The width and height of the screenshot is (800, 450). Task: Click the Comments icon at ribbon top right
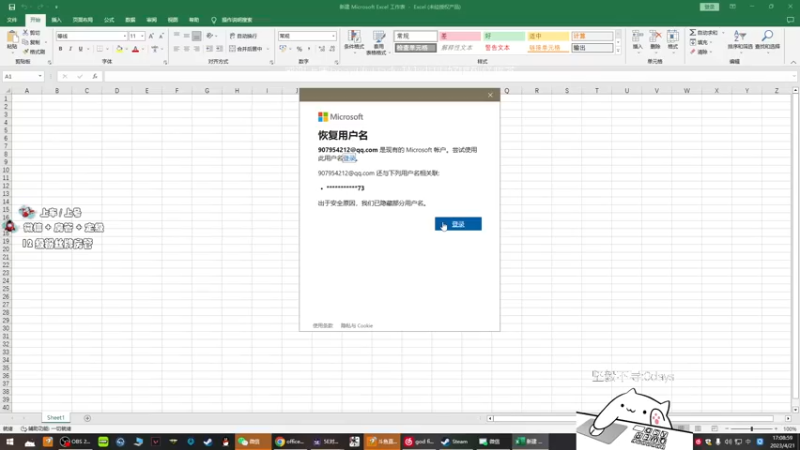[790, 20]
